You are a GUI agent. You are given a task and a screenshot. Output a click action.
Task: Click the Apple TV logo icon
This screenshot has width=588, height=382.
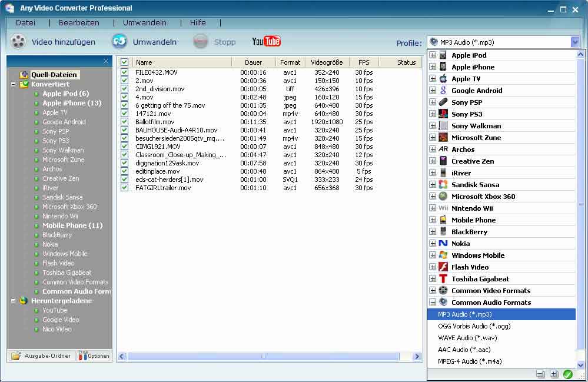click(443, 79)
